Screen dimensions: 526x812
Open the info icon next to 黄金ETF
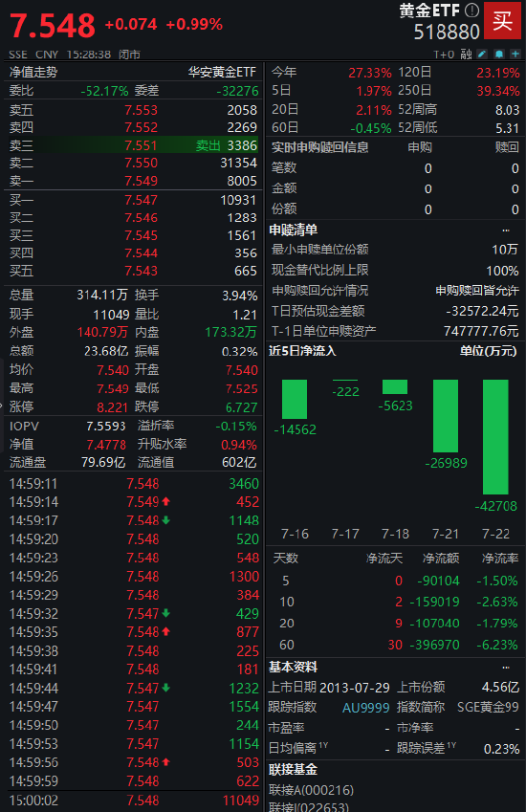pyautogui.click(x=471, y=10)
